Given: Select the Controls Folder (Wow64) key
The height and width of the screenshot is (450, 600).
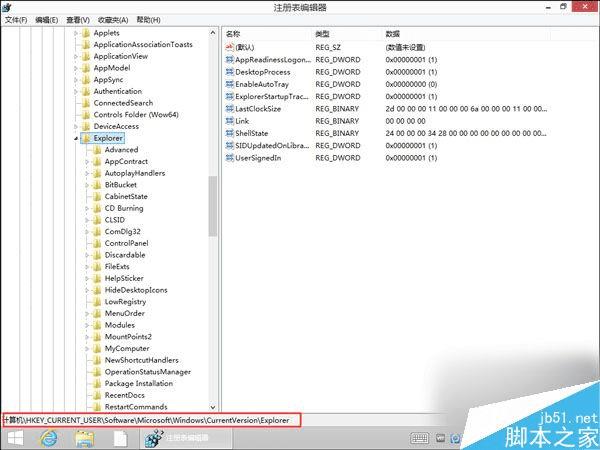Looking at the screenshot, I should [136, 115].
